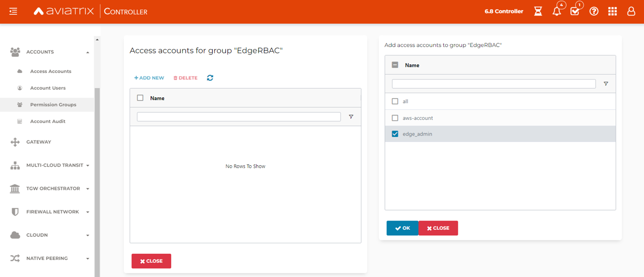Open Account Users in sidebar
This screenshot has width=644, height=277.
point(48,88)
